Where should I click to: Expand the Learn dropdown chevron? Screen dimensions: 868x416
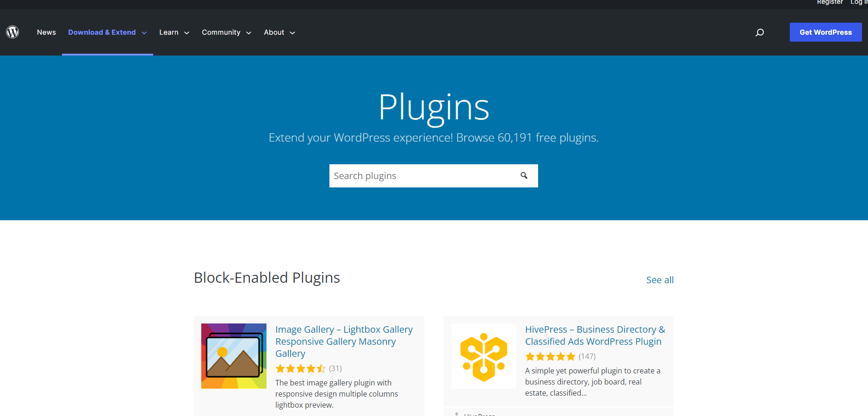click(187, 33)
